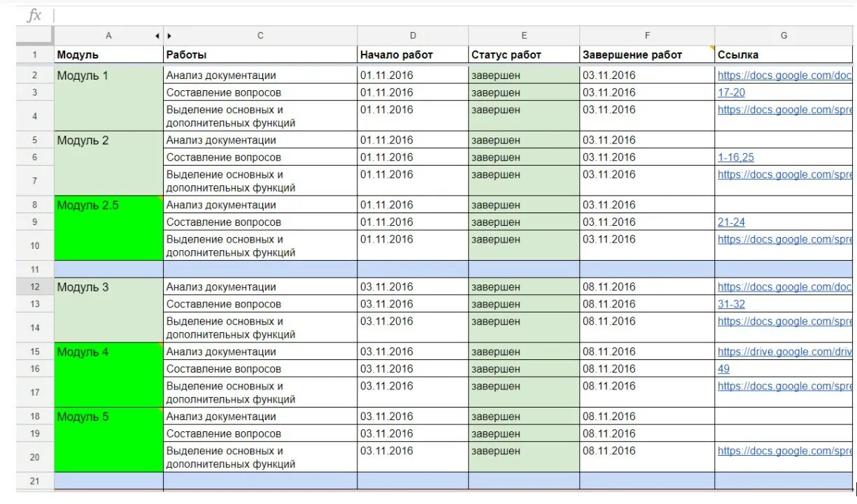The image size is (857, 504).
Task: Select the green 'Модуль 4' cell
Action: (x=108, y=375)
